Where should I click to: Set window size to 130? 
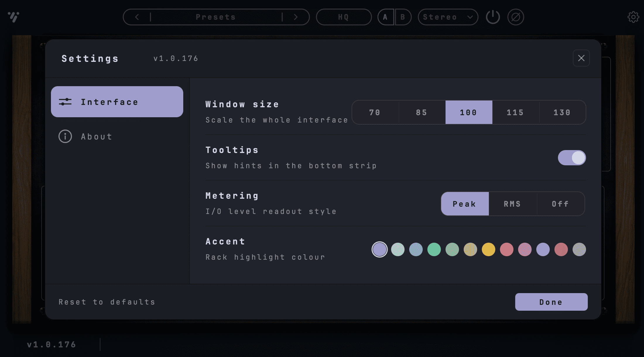pyautogui.click(x=562, y=112)
